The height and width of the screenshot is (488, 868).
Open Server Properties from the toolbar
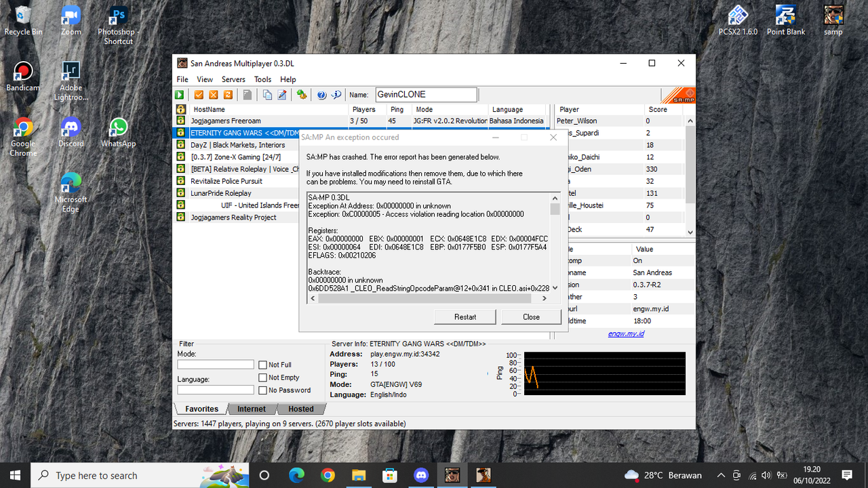click(282, 95)
